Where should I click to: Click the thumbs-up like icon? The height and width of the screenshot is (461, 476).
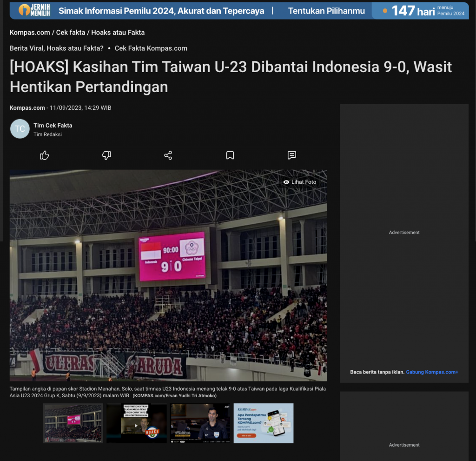pyautogui.click(x=44, y=155)
